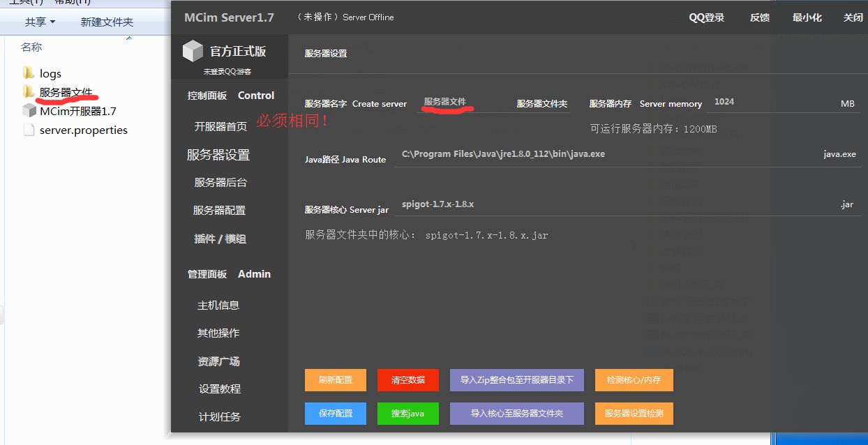
Task: Click 反馈 in title bar
Action: (760, 17)
